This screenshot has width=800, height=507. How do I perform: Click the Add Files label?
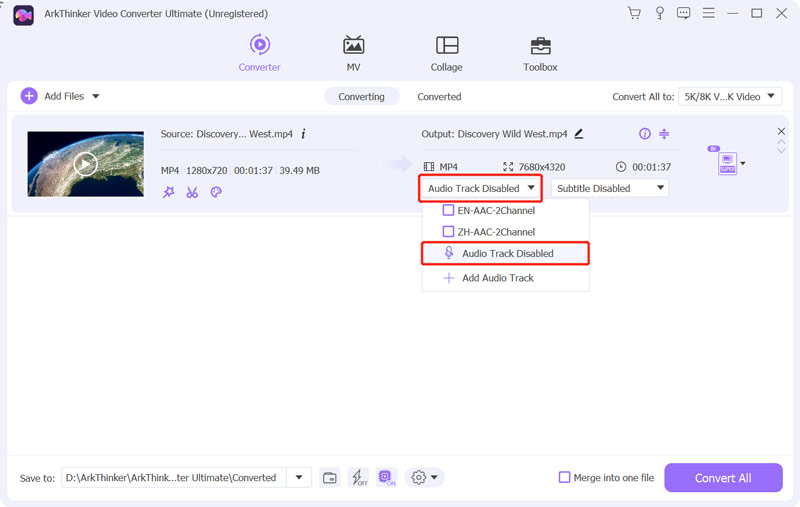64,96
